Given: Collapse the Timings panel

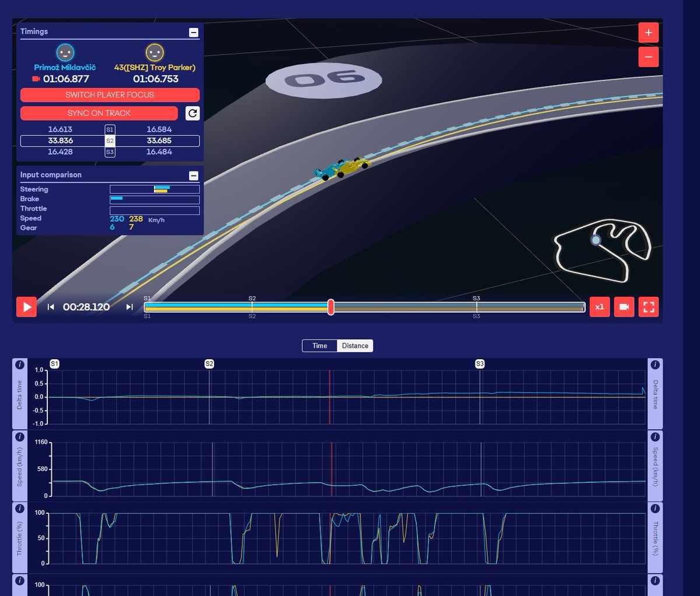Looking at the screenshot, I should [194, 33].
